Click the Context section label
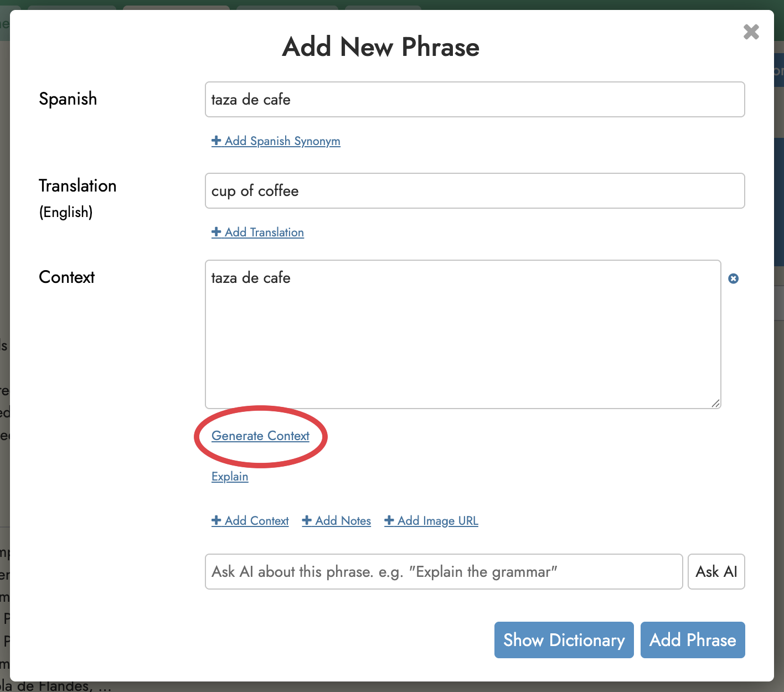784x692 pixels. (x=67, y=277)
